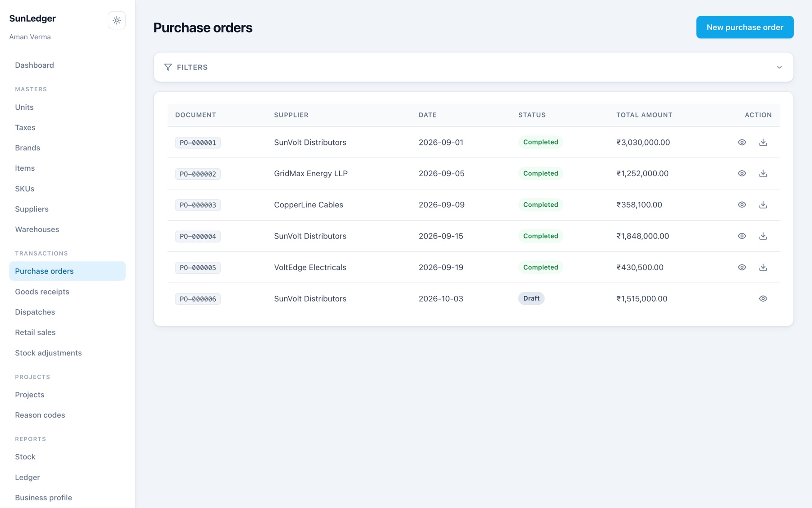Viewport: 812px width, 508px height.
Task: Expand the Filters panel chevron
Action: click(779, 67)
